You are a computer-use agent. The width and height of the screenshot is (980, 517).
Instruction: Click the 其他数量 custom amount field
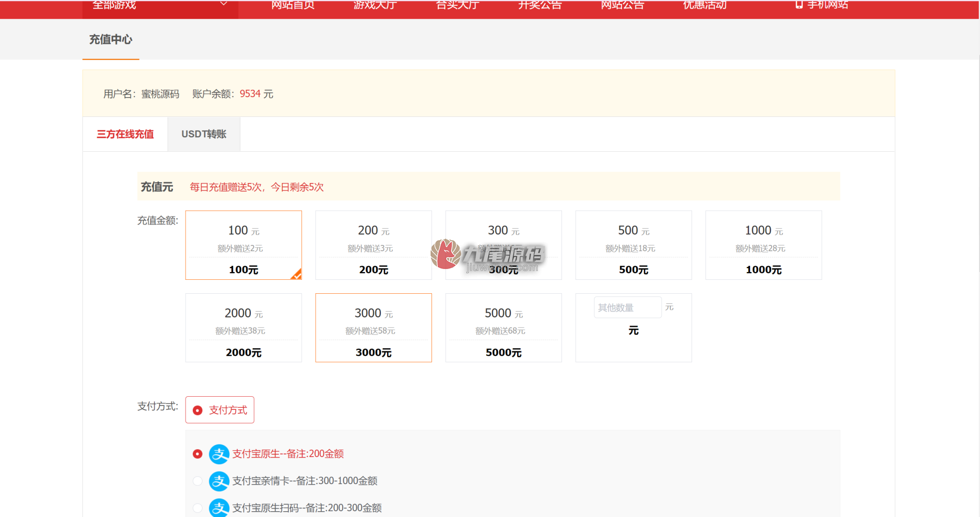[628, 307]
